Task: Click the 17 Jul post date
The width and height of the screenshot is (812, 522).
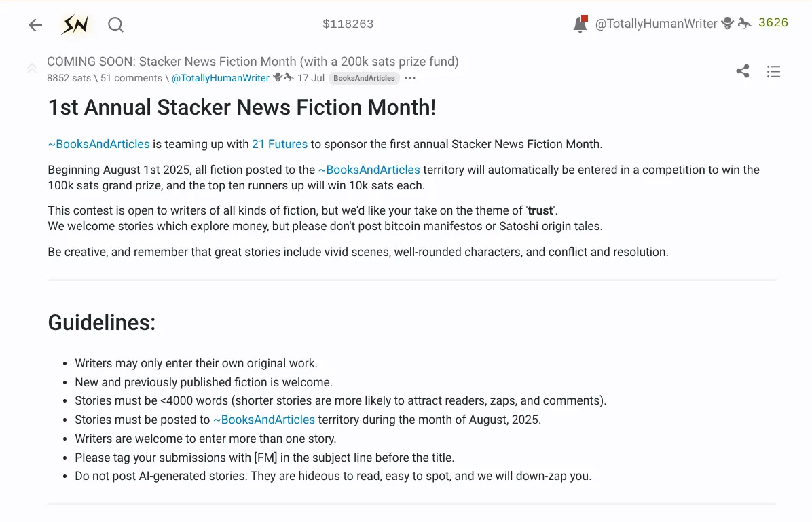Action: 311,78
